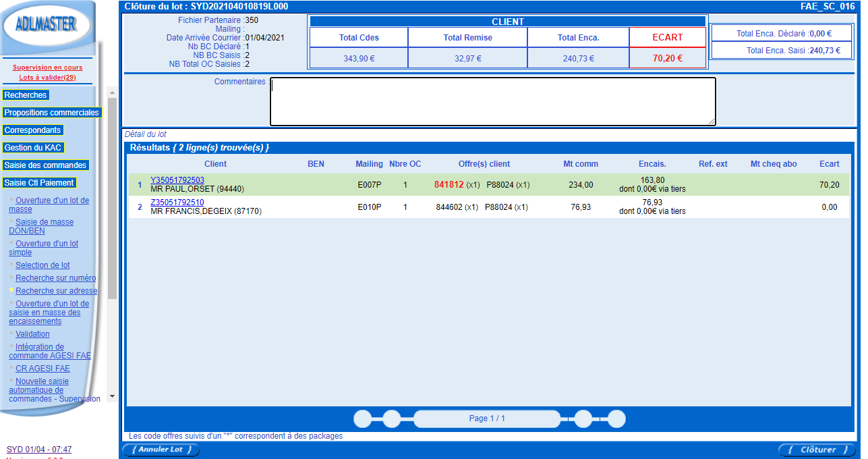Click the ADLMASTER logo
868x459 pixels.
click(x=47, y=26)
